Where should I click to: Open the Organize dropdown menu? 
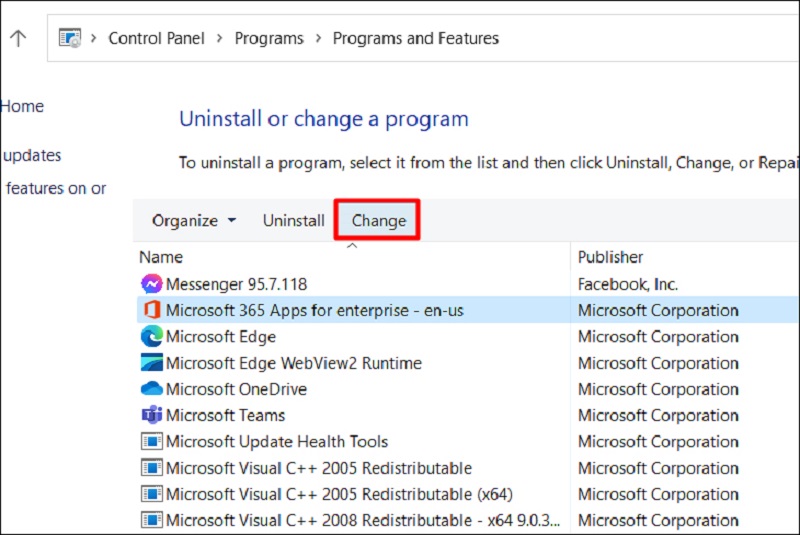click(x=194, y=220)
